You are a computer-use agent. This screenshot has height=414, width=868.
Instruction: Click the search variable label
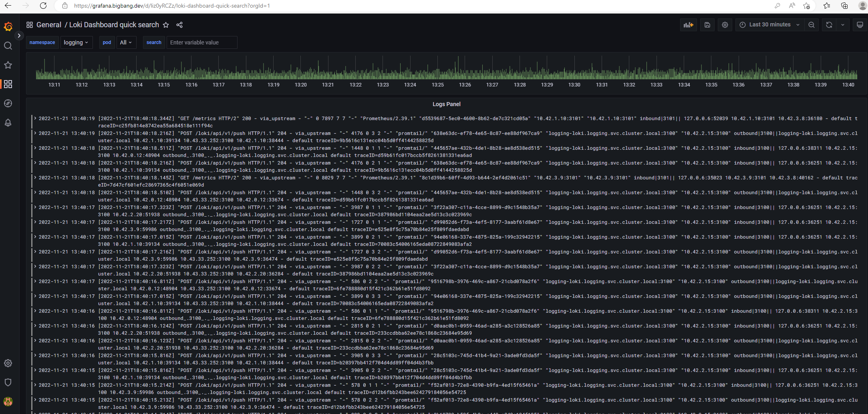154,42
